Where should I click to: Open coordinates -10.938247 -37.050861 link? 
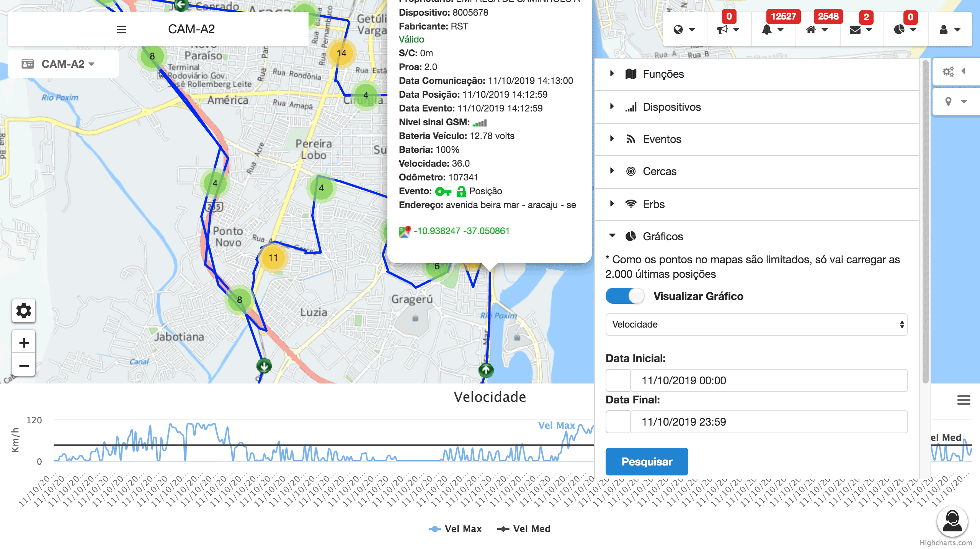[462, 231]
